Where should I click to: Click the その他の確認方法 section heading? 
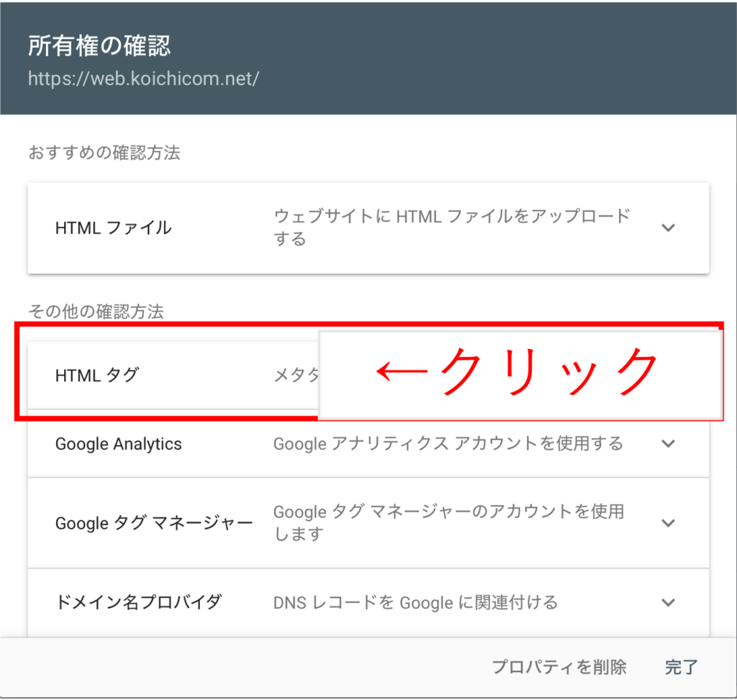point(96,312)
